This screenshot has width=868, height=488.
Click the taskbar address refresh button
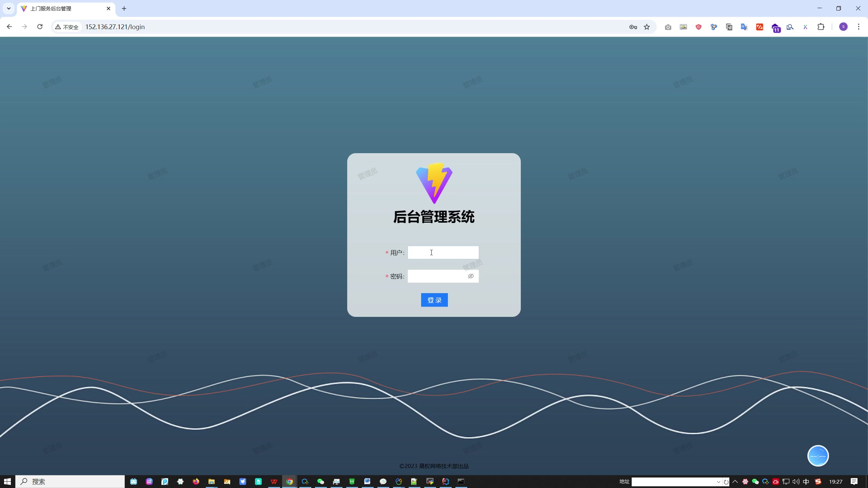(726, 482)
